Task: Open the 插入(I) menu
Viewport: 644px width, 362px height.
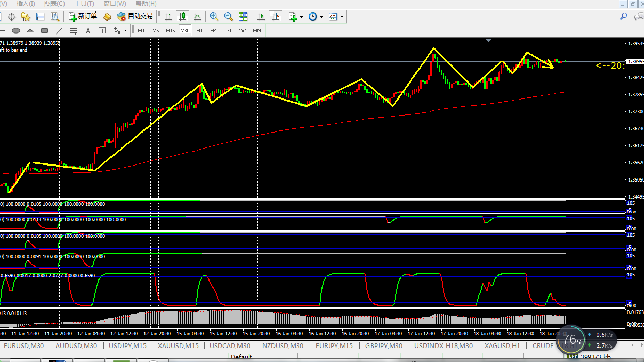Action: [26, 4]
